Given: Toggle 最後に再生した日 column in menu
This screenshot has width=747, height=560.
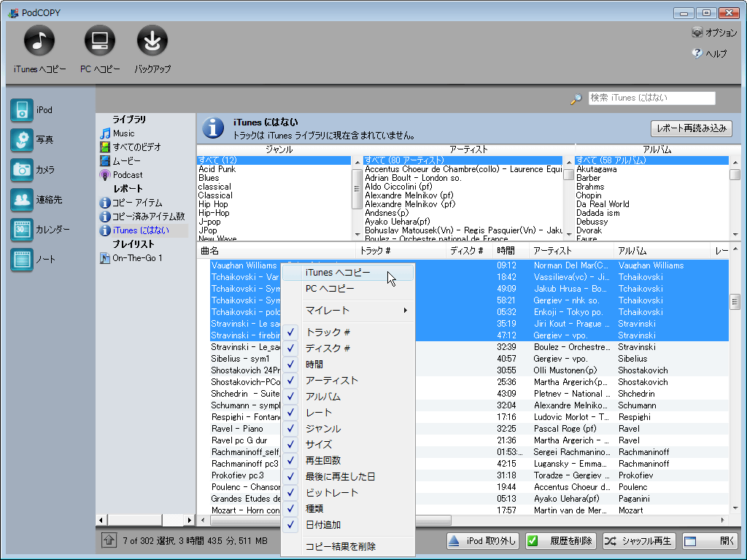Looking at the screenshot, I should click(348, 477).
